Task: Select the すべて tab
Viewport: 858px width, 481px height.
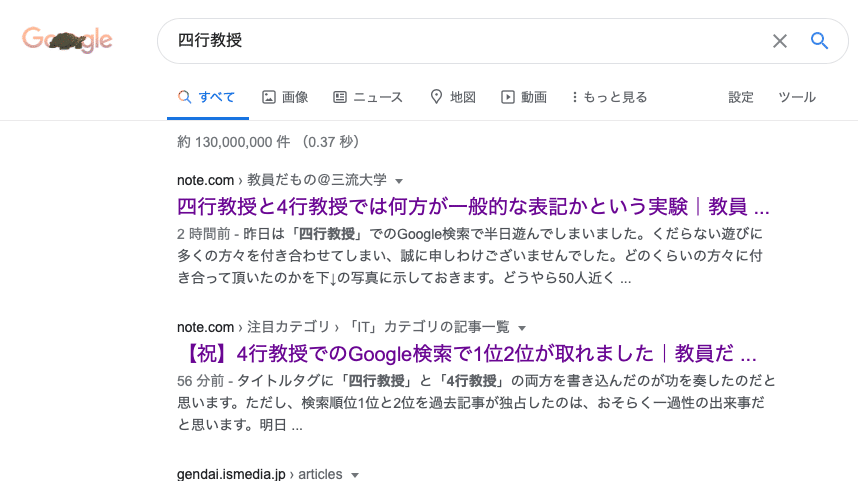Action: tap(207, 97)
